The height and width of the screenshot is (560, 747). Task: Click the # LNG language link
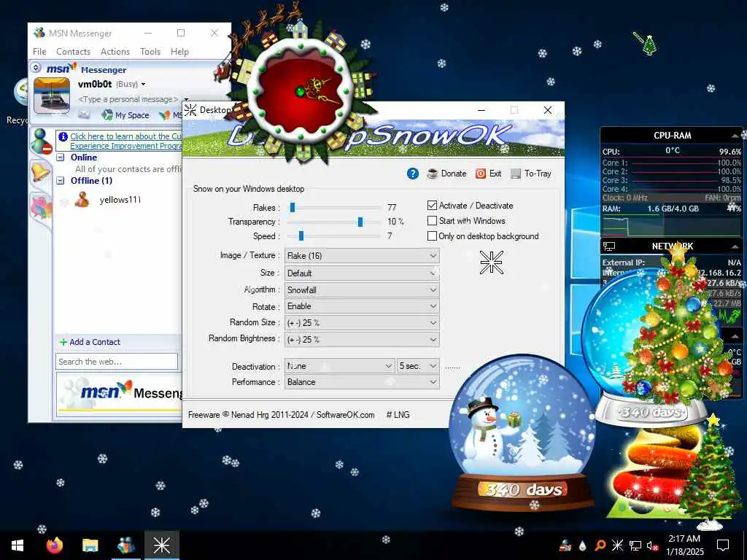pyautogui.click(x=398, y=415)
